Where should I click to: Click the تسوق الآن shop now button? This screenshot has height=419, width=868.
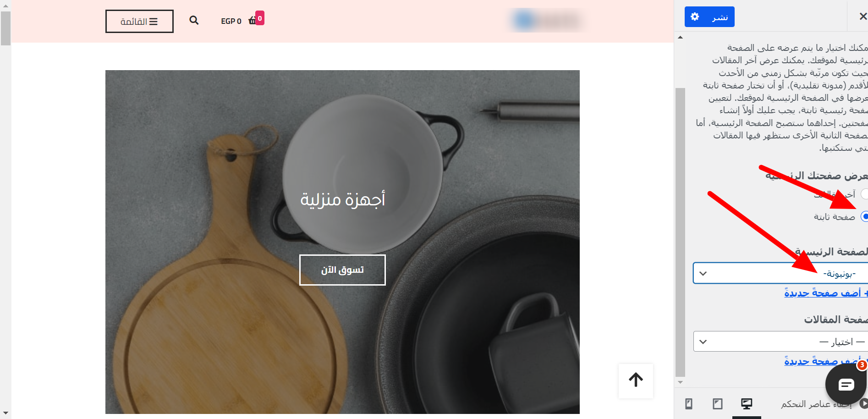[342, 270]
